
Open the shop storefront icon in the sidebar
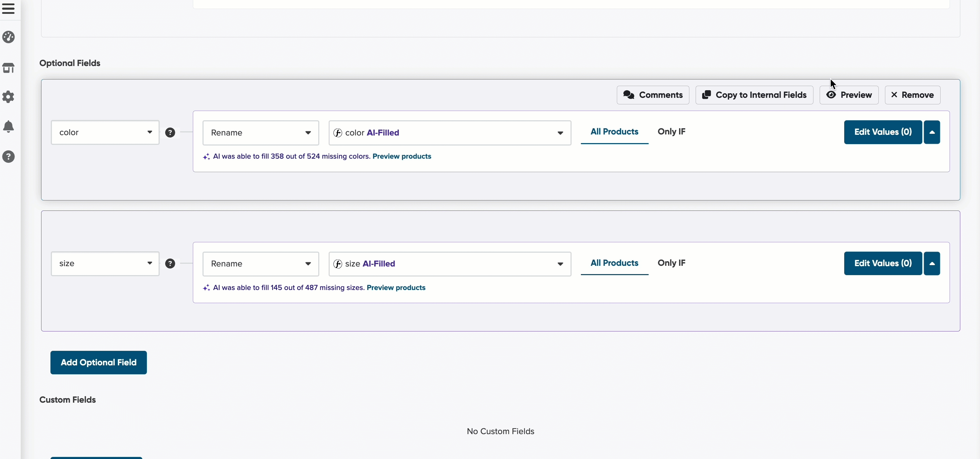pos(8,68)
